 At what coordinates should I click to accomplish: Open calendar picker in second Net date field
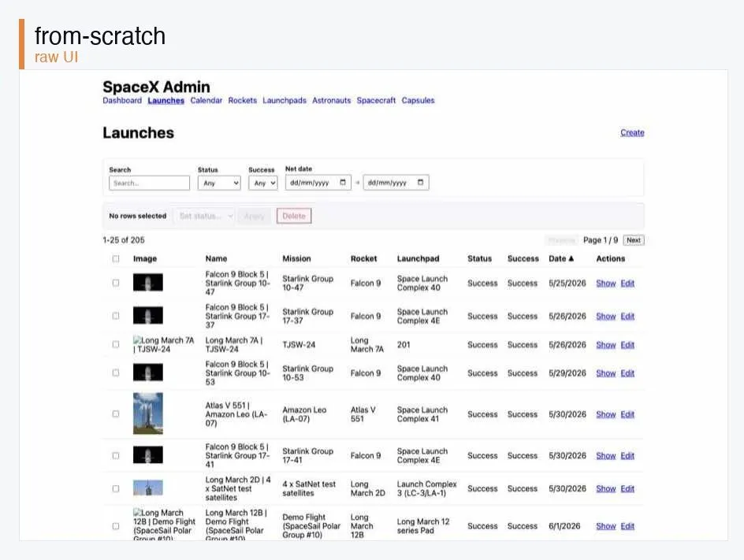(x=420, y=183)
